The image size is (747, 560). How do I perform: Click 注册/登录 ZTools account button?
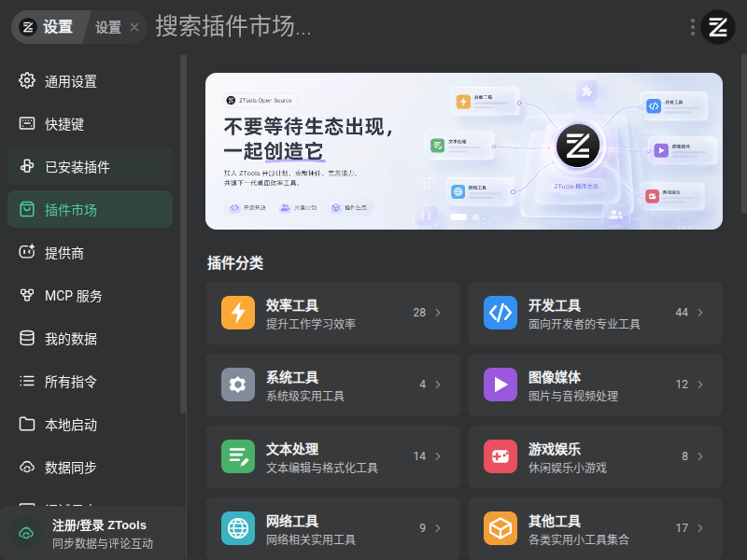tap(92, 533)
